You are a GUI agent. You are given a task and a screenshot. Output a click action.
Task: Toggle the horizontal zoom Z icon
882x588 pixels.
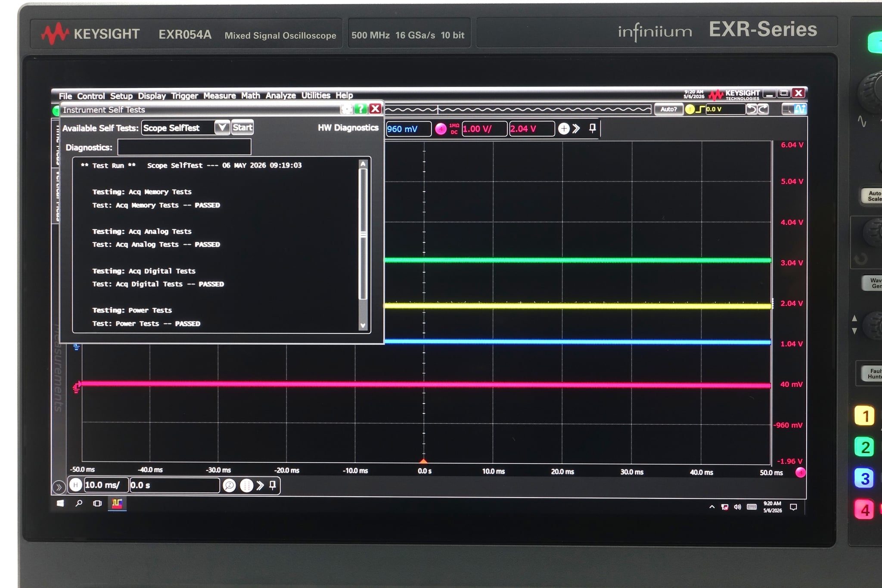click(x=229, y=486)
